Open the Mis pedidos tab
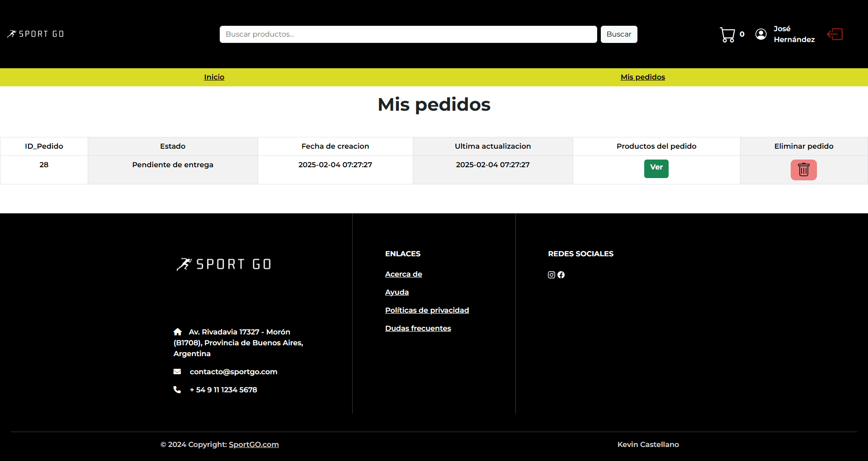 [642, 77]
